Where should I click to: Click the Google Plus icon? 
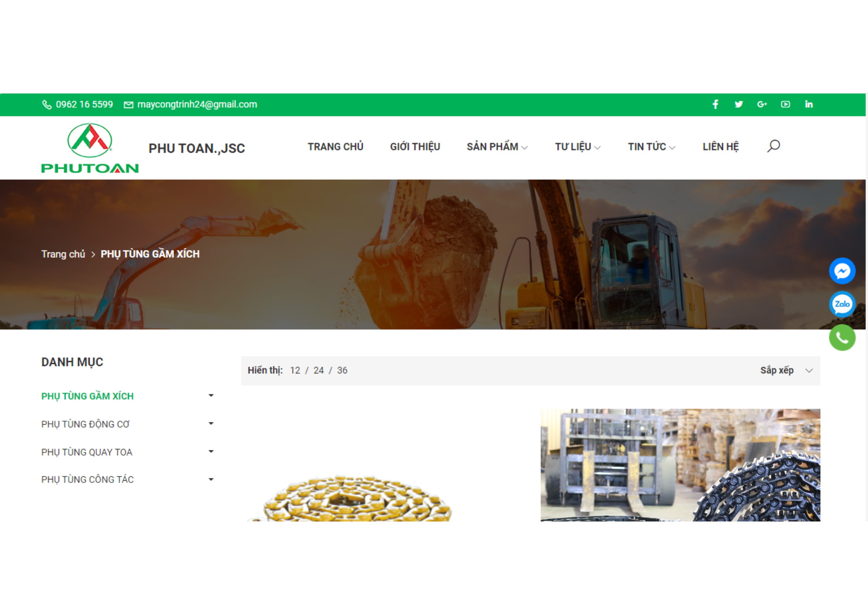[x=762, y=104]
